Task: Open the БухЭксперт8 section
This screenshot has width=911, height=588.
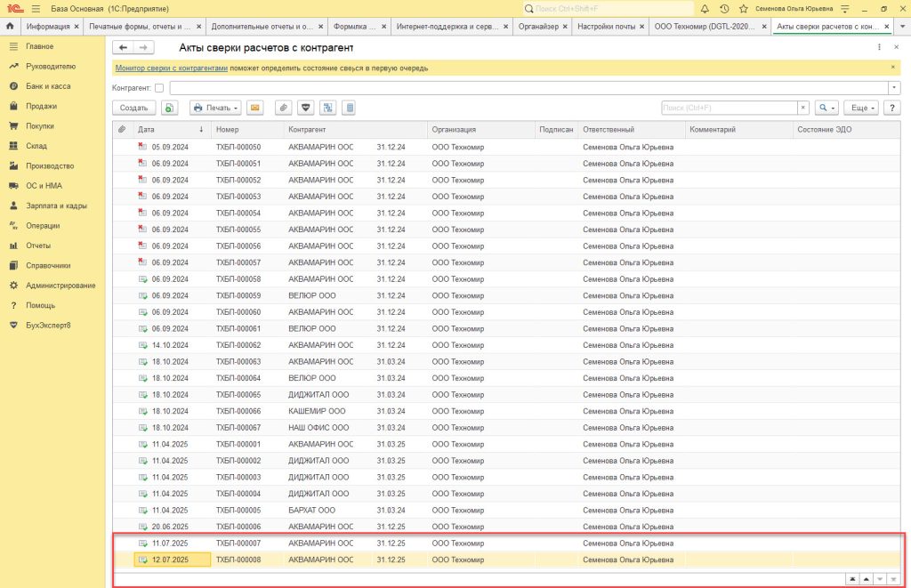Action: coord(48,326)
